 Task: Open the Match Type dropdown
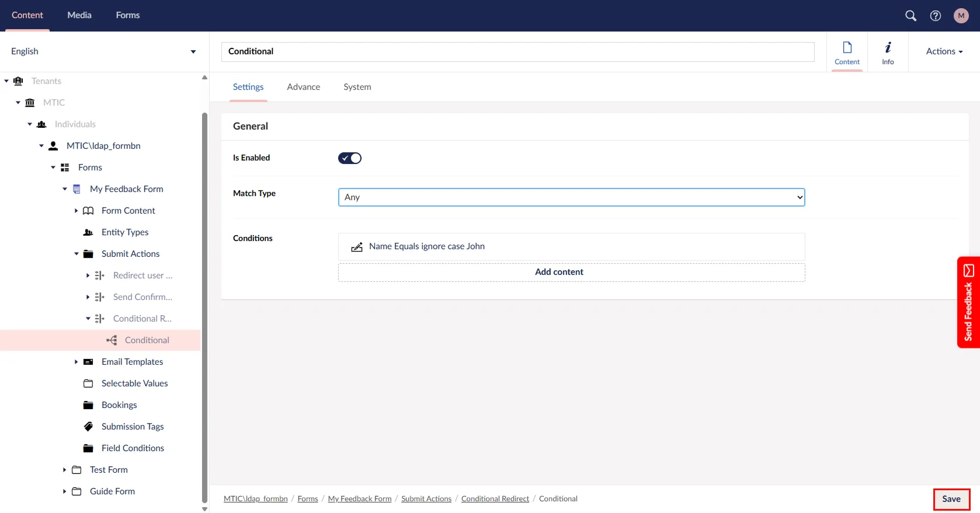coord(571,197)
